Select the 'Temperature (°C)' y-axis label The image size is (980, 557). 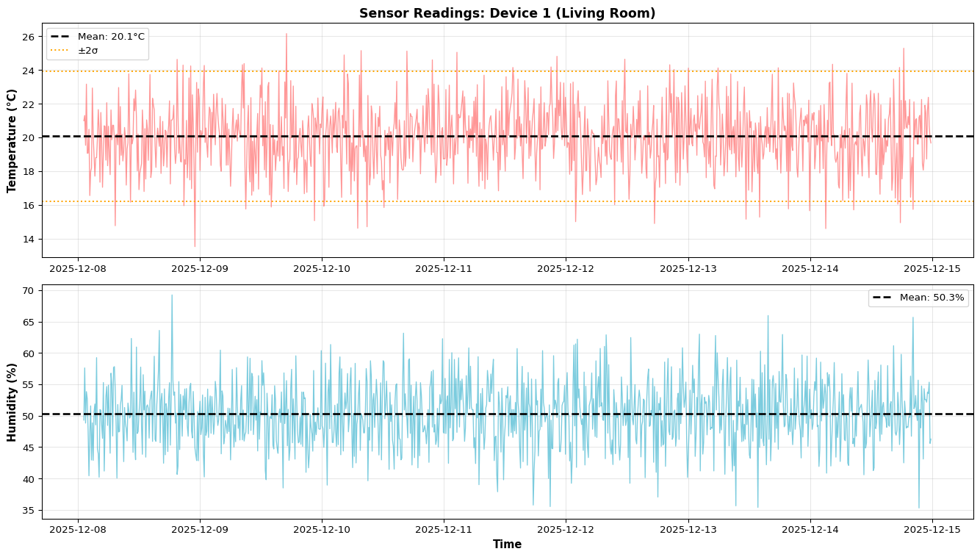point(12,140)
